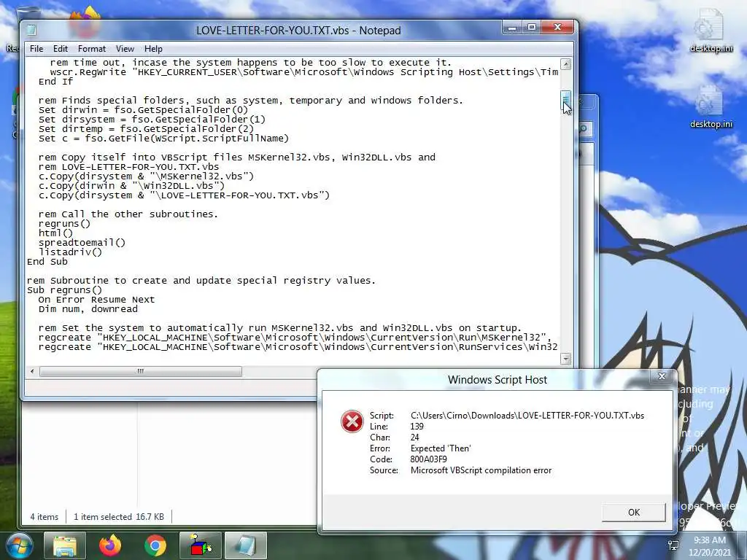Viewport: 747px width, 560px height.
Task: Minimize the Notepad window
Action: coord(512,28)
